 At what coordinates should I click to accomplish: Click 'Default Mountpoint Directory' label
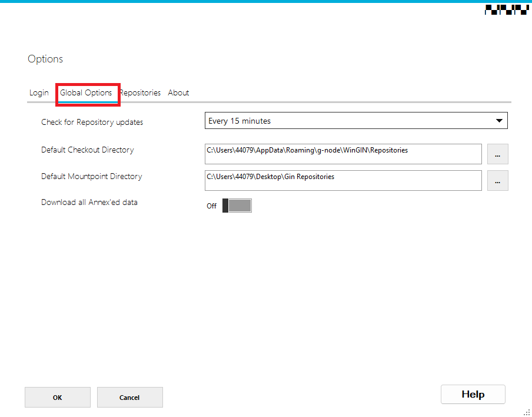click(92, 176)
